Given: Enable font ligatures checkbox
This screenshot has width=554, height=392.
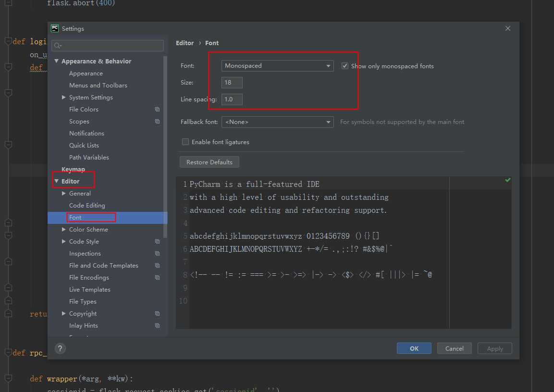Looking at the screenshot, I should click(x=185, y=142).
